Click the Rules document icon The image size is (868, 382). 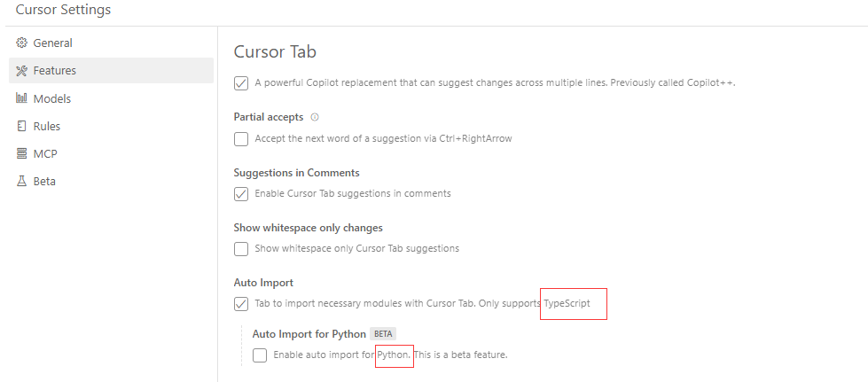tap(21, 126)
